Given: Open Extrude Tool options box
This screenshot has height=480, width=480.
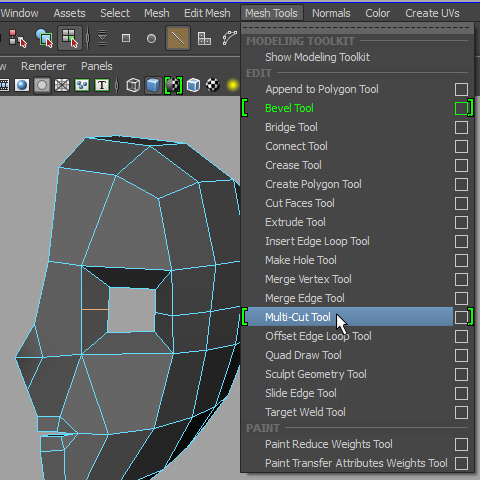Looking at the screenshot, I should click(x=461, y=222).
